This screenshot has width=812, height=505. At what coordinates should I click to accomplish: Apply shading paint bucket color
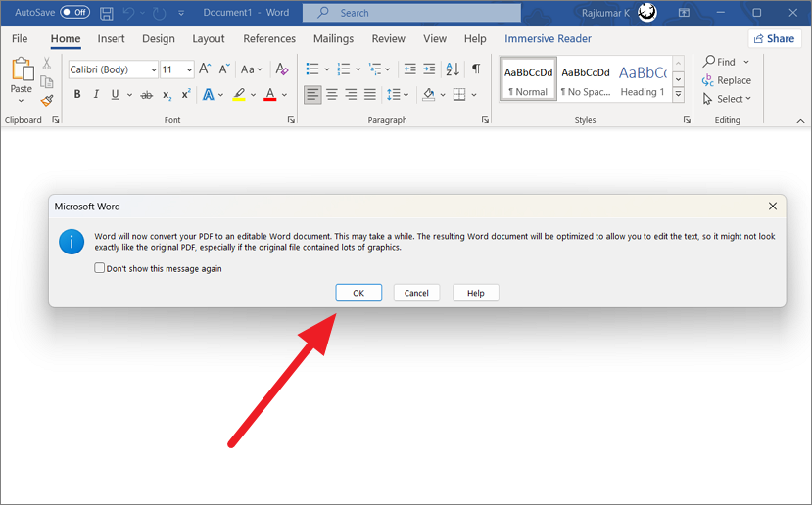[428, 95]
